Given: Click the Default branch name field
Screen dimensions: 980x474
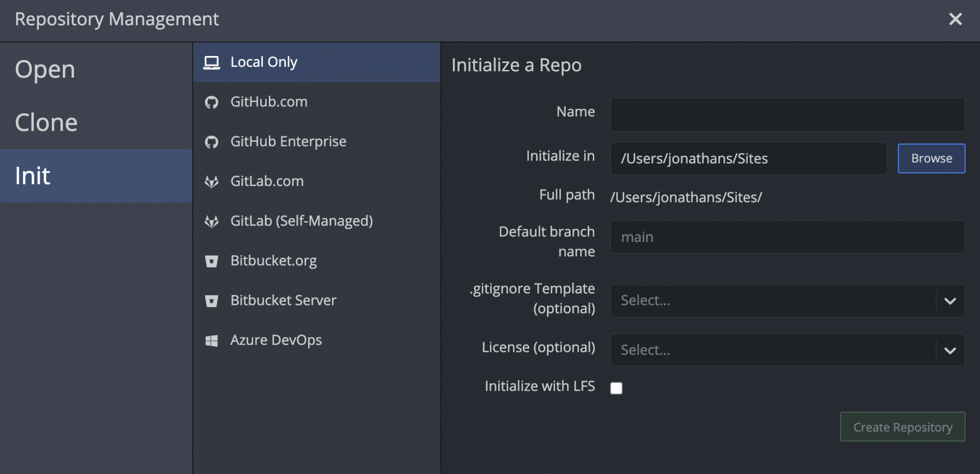Looking at the screenshot, I should 787,237.
